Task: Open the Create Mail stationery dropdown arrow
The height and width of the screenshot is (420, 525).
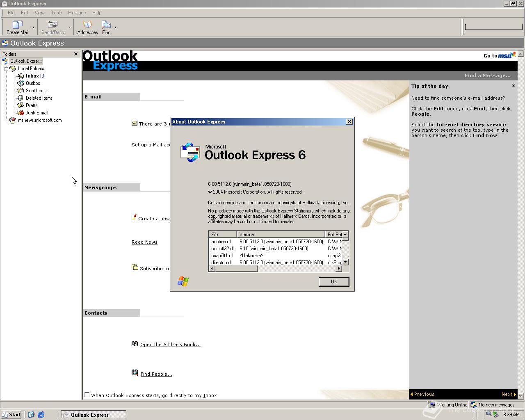Action: point(33,27)
